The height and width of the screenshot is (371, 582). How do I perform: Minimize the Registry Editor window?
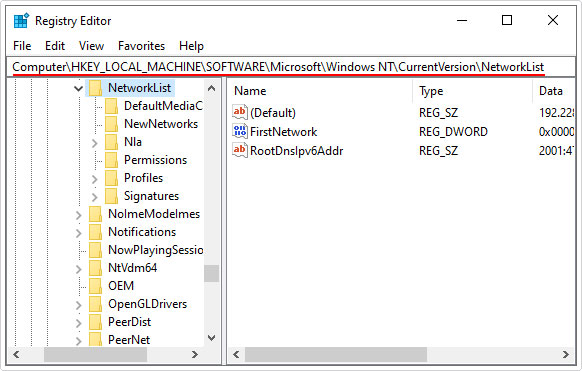coord(462,20)
